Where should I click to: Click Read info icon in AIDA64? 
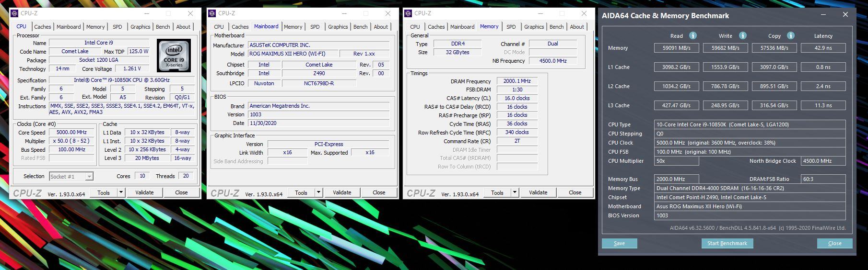tap(692, 35)
